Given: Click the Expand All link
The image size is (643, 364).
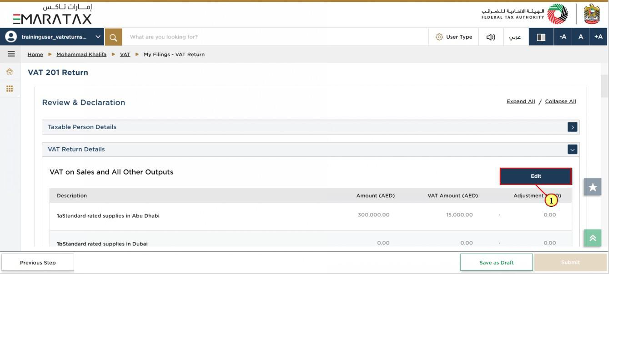Looking at the screenshot, I should (x=521, y=101).
